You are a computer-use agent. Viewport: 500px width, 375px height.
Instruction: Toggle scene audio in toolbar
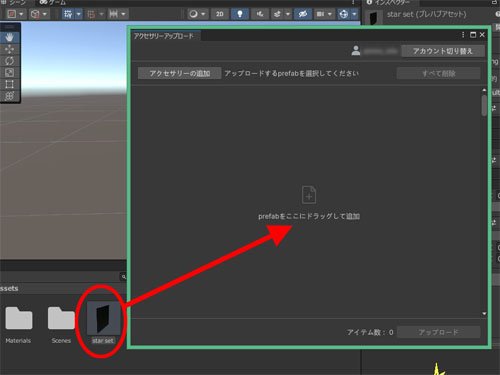(260, 14)
